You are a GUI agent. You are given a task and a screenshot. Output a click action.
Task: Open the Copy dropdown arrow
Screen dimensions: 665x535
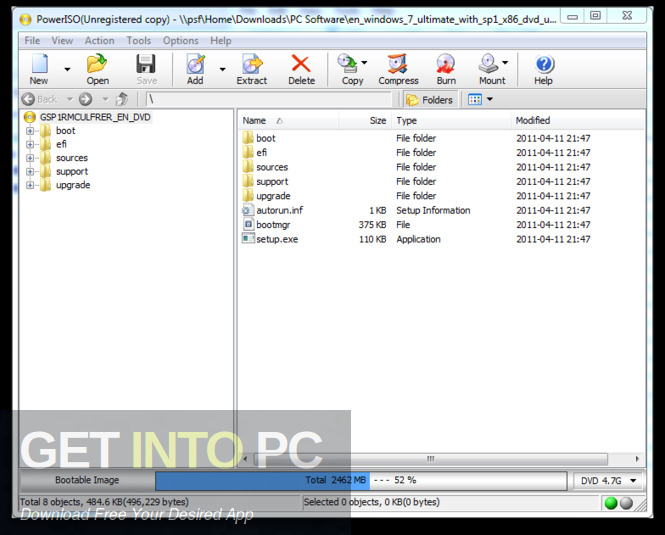(x=364, y=62)
